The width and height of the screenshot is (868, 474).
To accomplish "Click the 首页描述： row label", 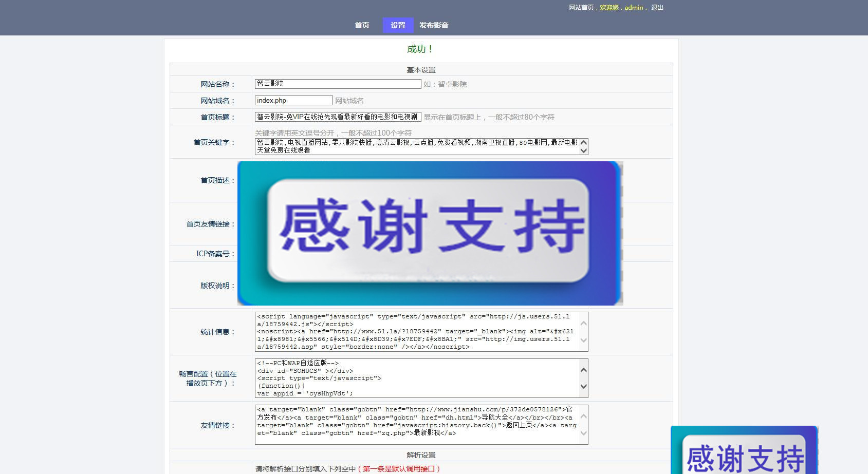I will [x=218, y=180].
